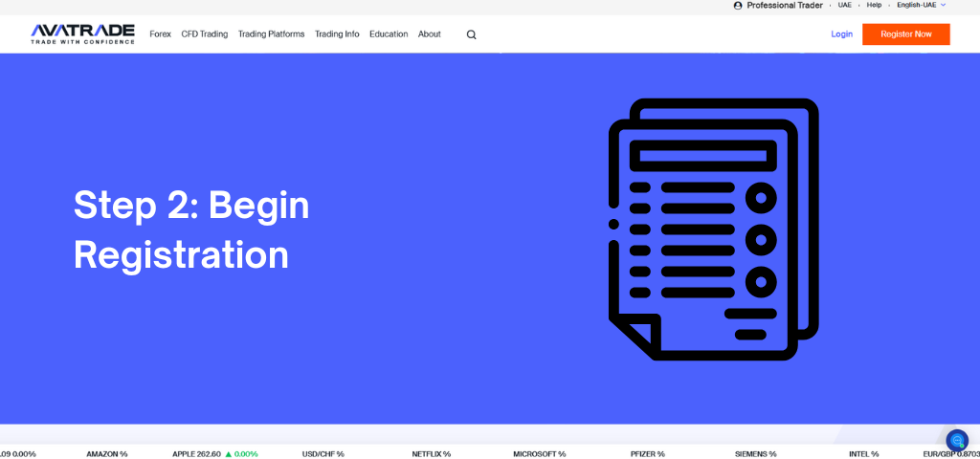Expand the Trading Platforms menu
This screenshot has height=459, width=980.
(x=271, y=34)
